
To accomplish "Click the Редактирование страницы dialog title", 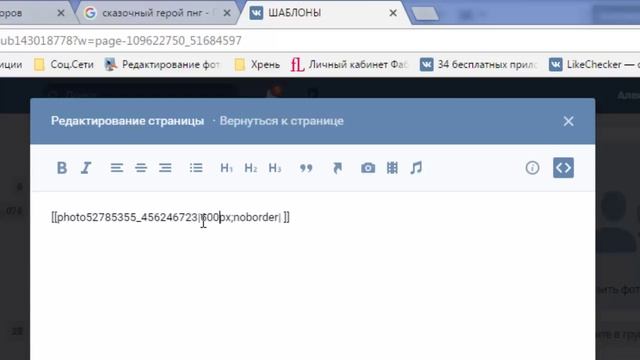I will coord(127,121).
